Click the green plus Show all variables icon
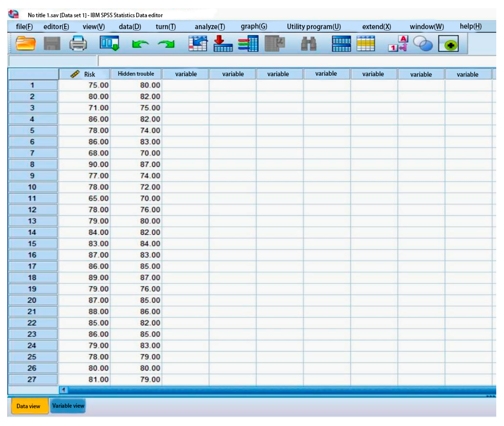Image resolution: width=504 pixels, height=426 pixels. [448, 44]
